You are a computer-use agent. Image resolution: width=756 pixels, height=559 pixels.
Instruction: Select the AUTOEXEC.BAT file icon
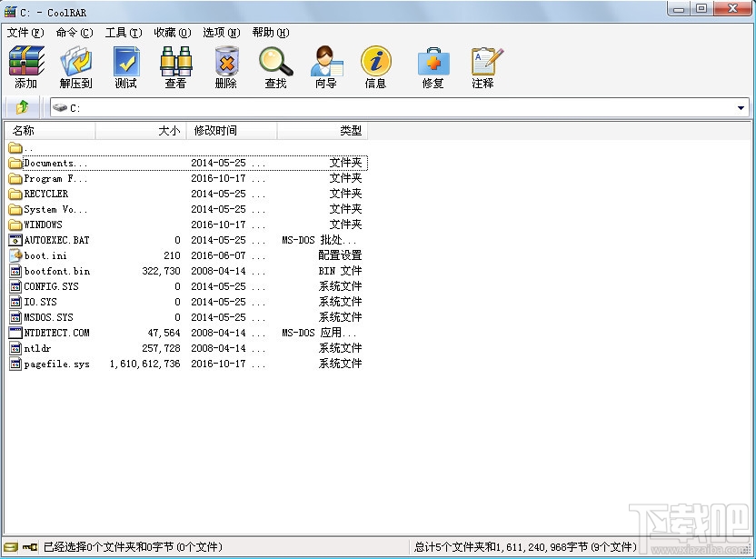(15, 240)
